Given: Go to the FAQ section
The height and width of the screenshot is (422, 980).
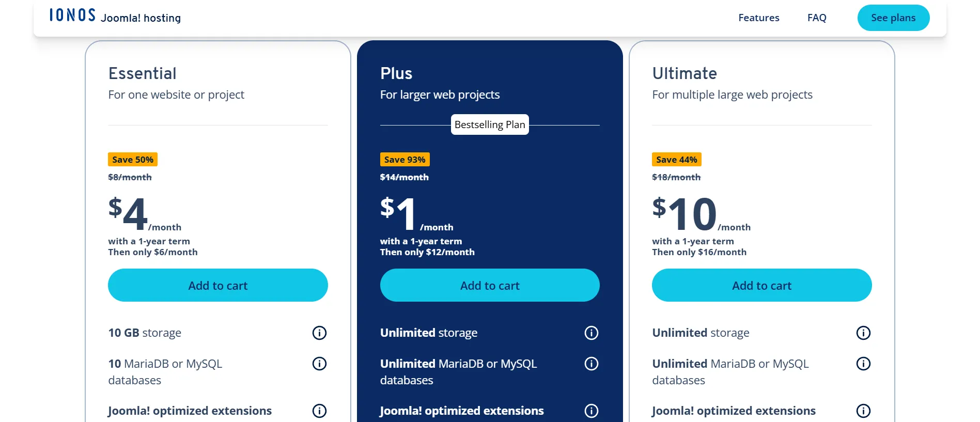Looking at the screenshot, I should 816,18.
